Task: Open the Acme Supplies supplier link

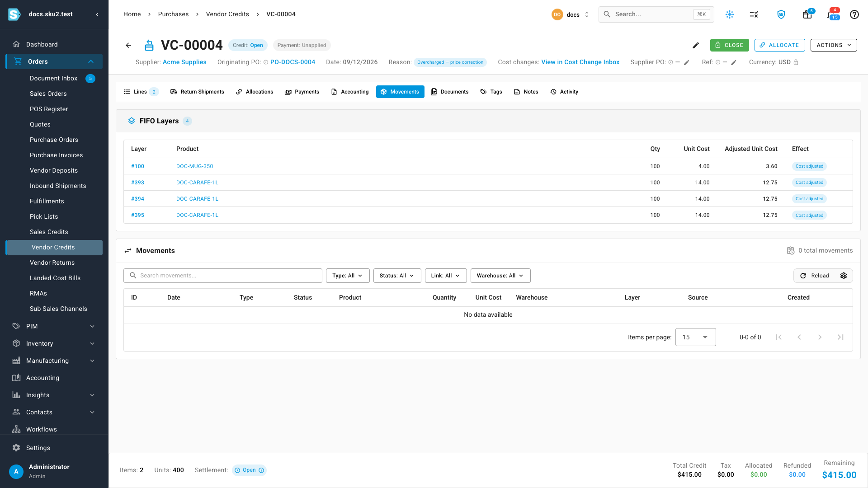Action: [x=184, y=62]
